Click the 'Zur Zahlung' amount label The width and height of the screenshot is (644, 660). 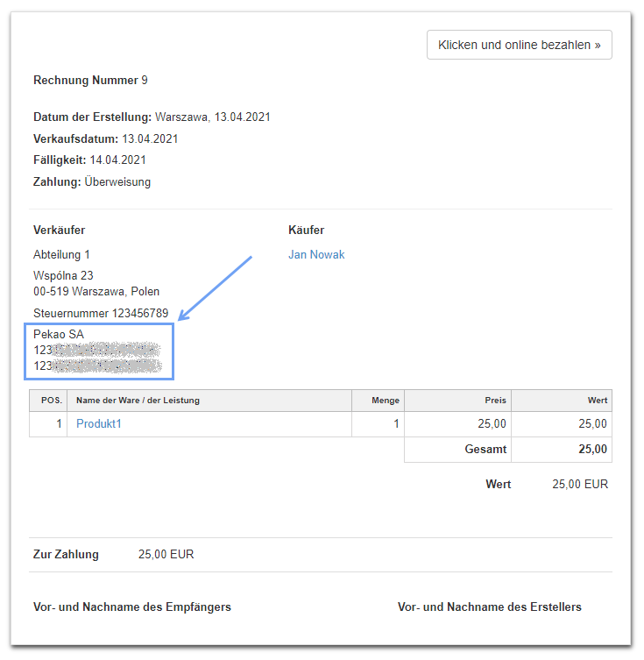click(66, 555)
